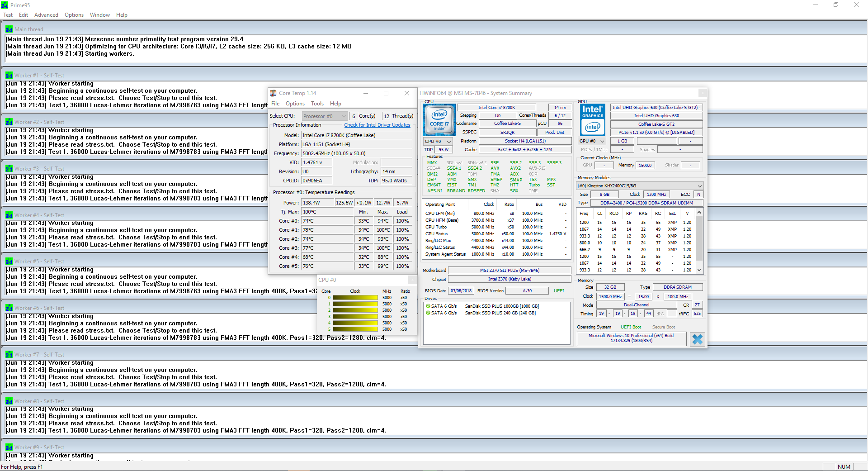Expand the CPU #0 selector in HWiNFO
This screenshot has height=471, width=868.
pyautogui.click(x=438, y=141)
